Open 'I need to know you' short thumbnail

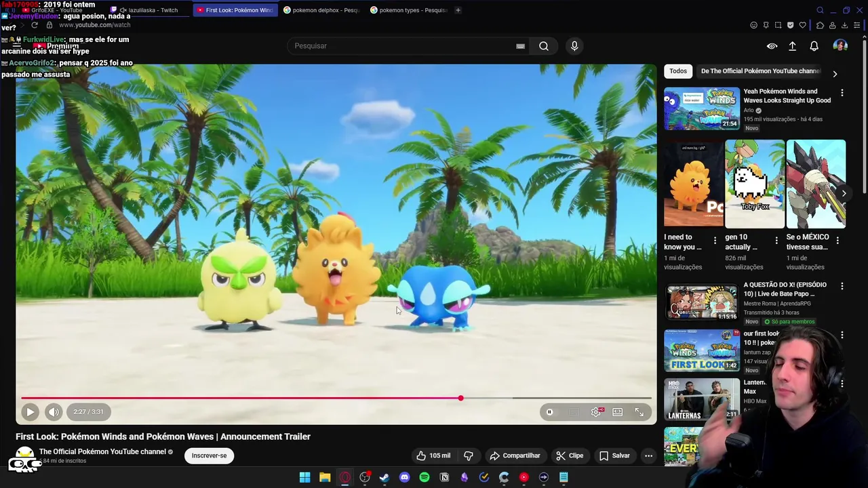[694, 183]
